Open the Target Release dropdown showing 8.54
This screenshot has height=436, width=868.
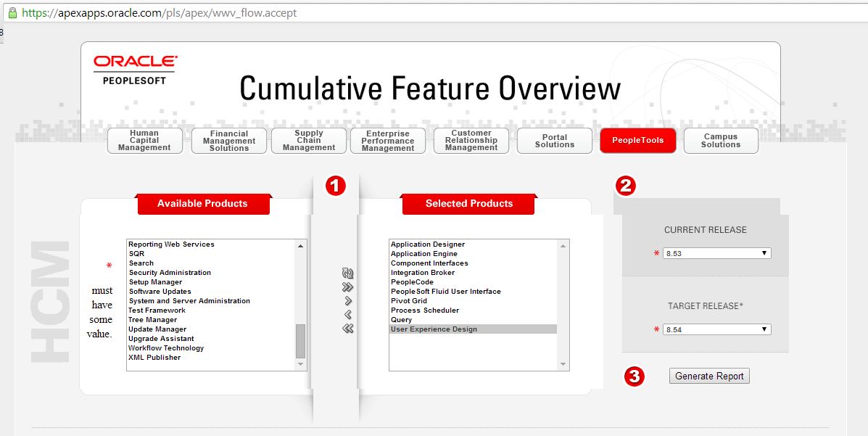(x=716, y=329)
